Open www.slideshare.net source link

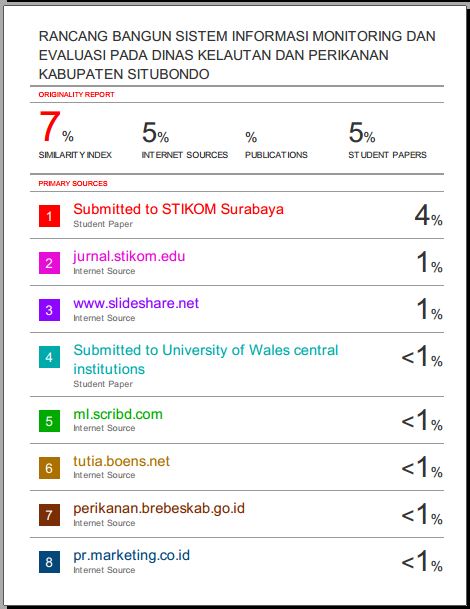(136, 303)
